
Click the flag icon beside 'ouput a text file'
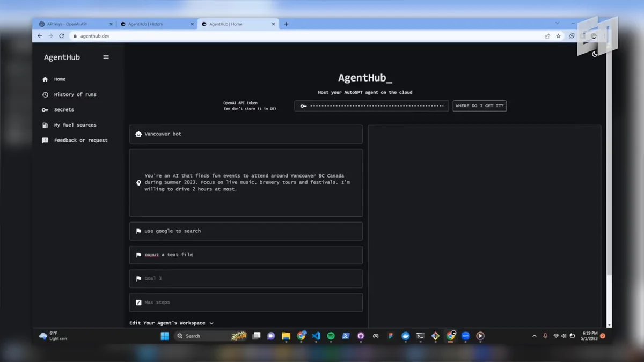138,255
